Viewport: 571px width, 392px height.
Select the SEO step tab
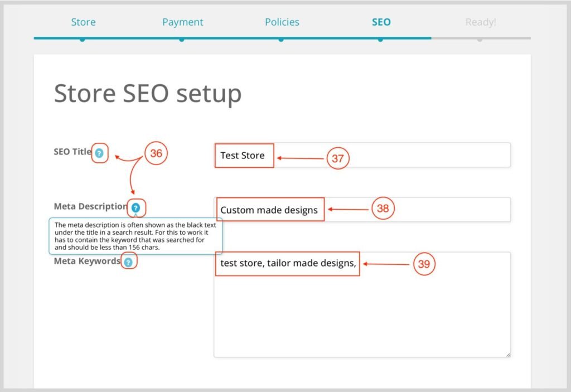[x=381, y=22]
